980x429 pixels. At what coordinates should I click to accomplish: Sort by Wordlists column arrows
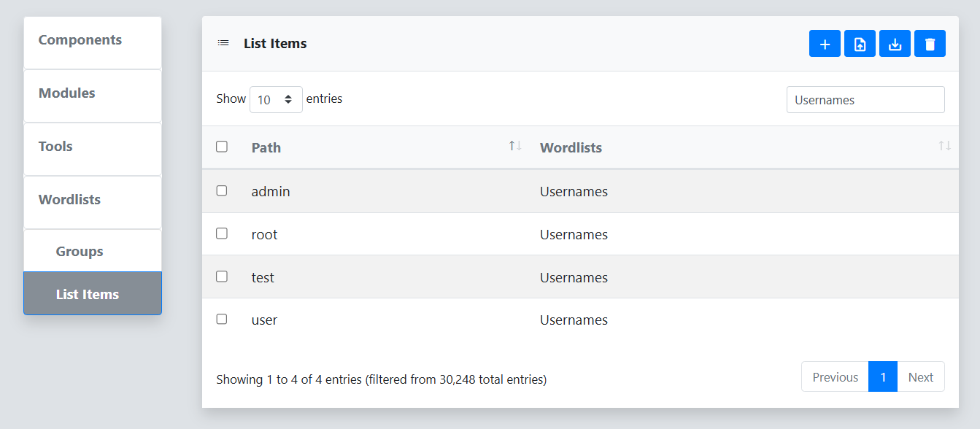click(944, 146)
